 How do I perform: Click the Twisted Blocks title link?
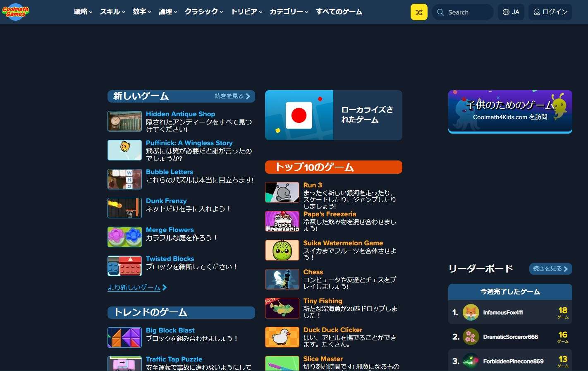(170, 259)
